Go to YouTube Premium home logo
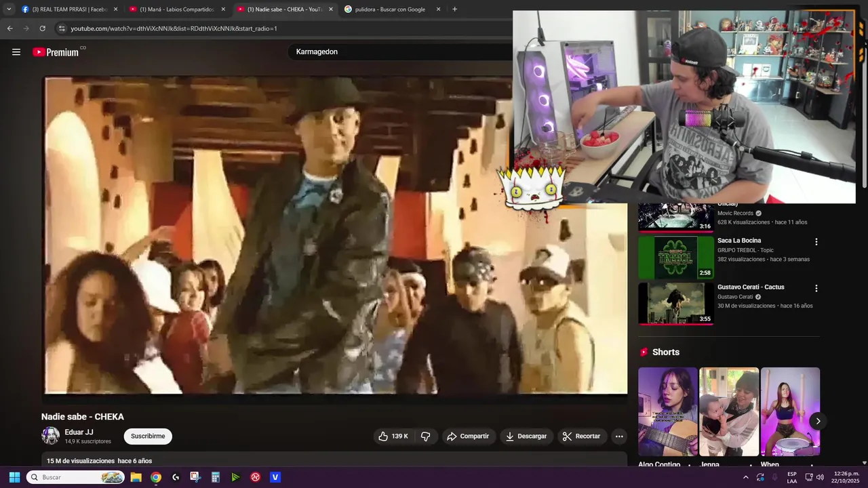Viewport: 868px width, 488px height. (56, 52)
